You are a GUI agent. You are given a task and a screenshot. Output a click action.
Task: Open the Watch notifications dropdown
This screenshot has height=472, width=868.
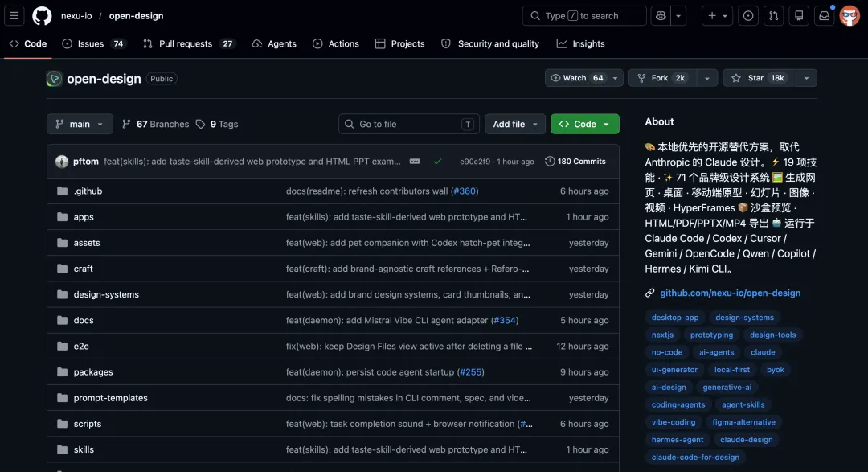[x=584, y=78]
